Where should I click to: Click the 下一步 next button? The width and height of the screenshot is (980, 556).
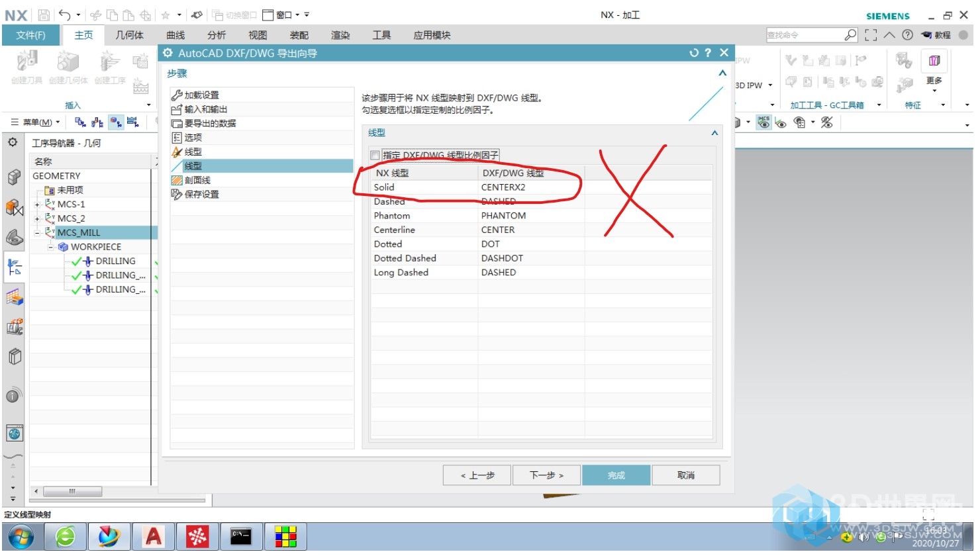coord(547,475)
